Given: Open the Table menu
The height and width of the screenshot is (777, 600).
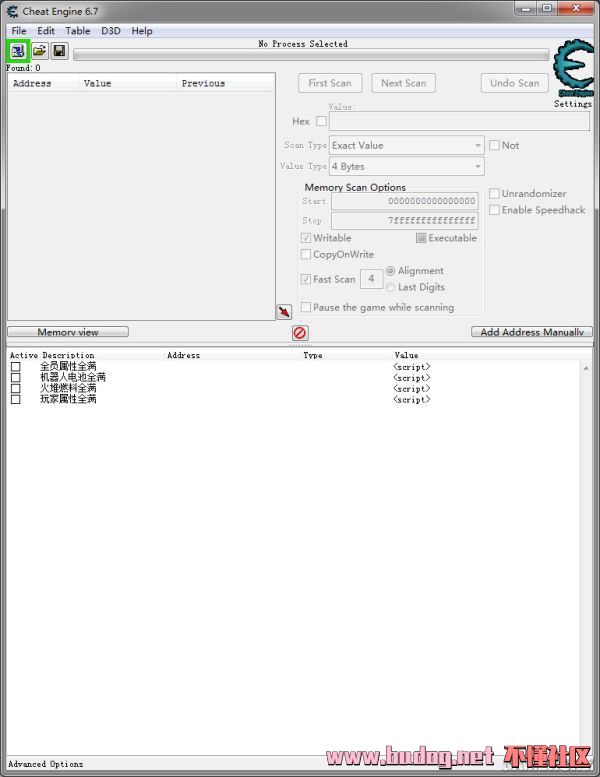Looking at the screenshot, I should (x=78, y=31).
